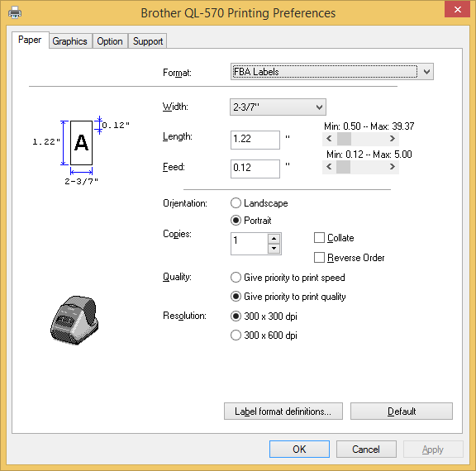
Task: Click the Copies number field
Action: click(249, 244)
